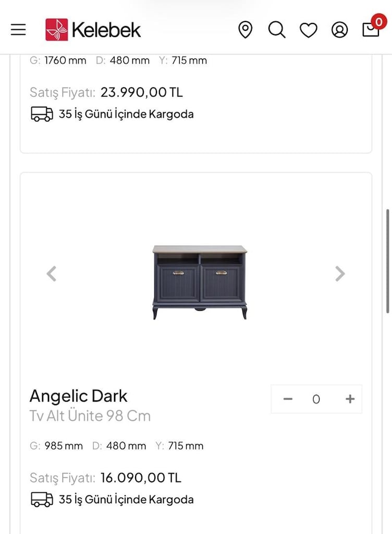Viewport: 392px width, 534px height.
Task: Click the cart badge showing 0
Action: 378,22
